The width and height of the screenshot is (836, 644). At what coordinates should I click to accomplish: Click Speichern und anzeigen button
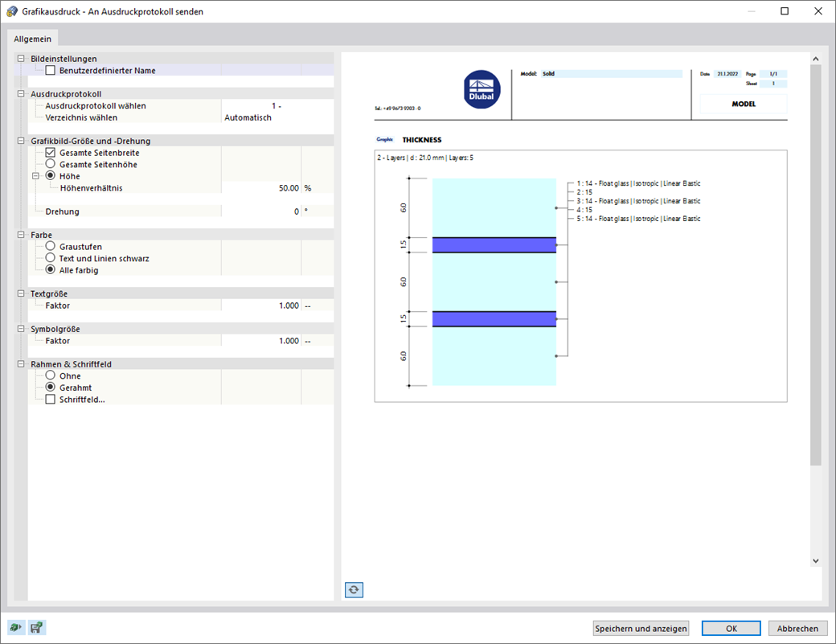tap(641, 629)
